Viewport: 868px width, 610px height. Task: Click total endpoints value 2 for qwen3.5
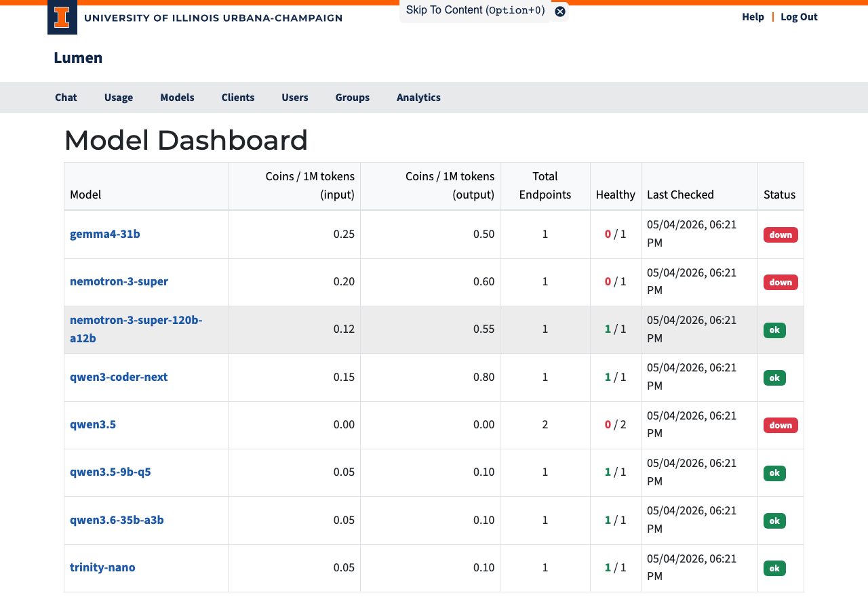(x=545, y=425)
